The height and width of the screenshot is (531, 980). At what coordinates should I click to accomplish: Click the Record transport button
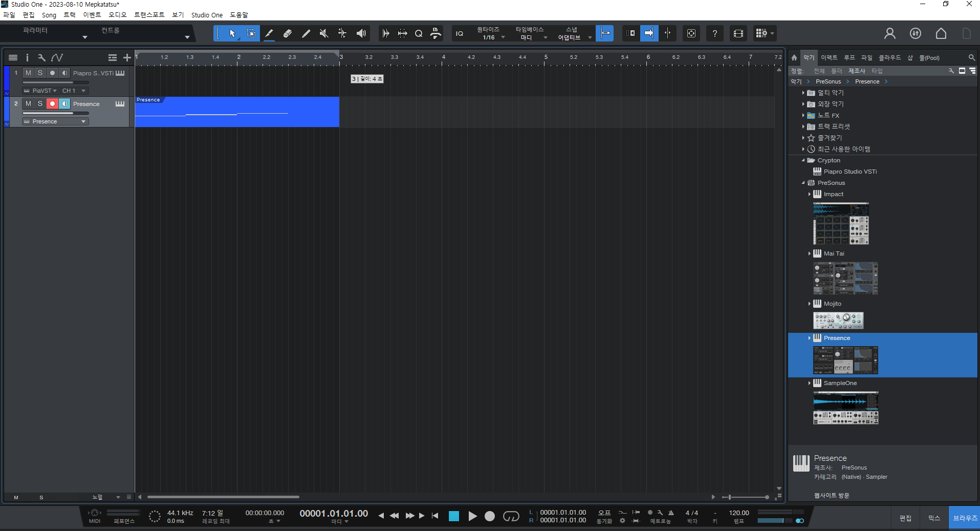coord(490,516)
